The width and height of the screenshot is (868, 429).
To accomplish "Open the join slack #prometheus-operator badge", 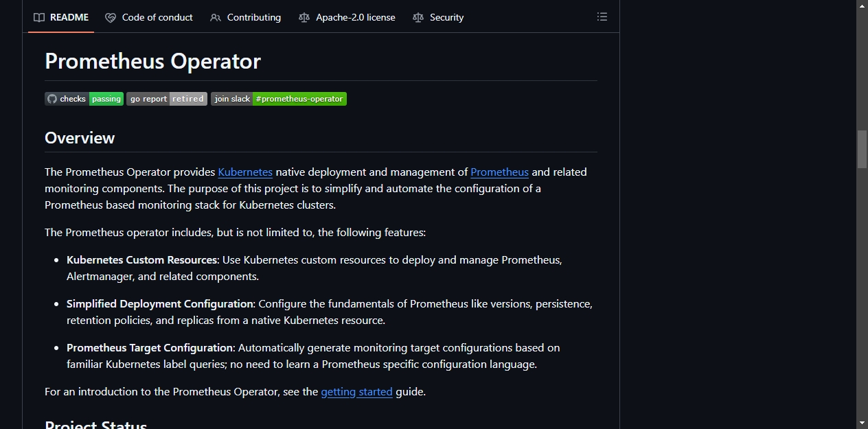I will pos(279,99).
